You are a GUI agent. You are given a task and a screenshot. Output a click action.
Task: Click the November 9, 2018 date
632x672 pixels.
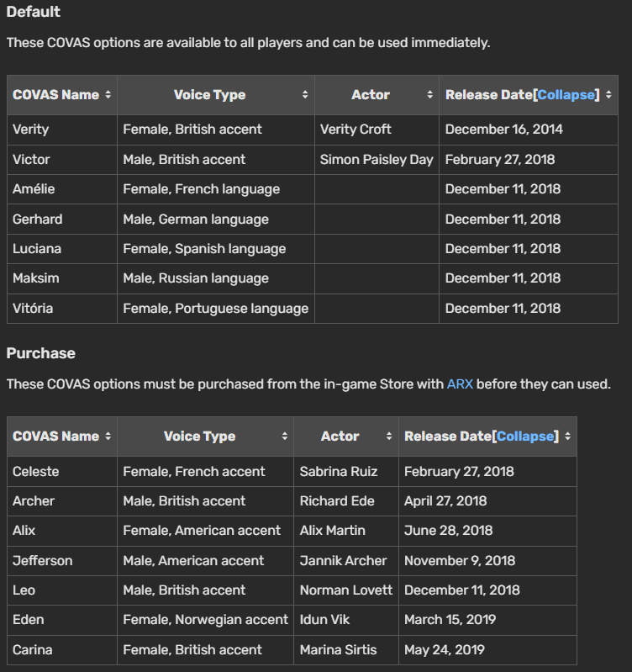[x=460, y=561]
